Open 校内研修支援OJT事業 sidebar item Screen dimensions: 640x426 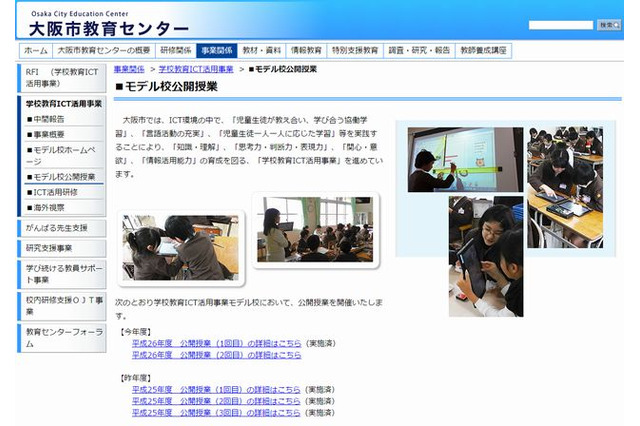pos(62,306)
